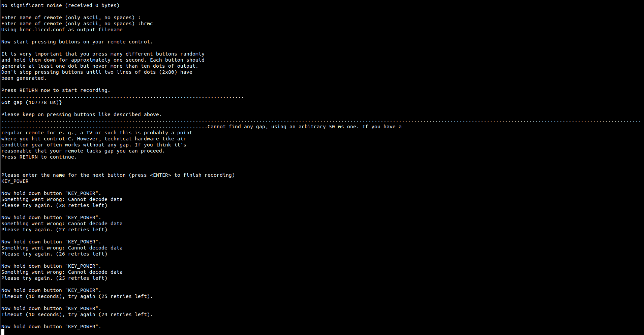
Task: Click 'Press RETURN to continue.' line
Action: 39,157
